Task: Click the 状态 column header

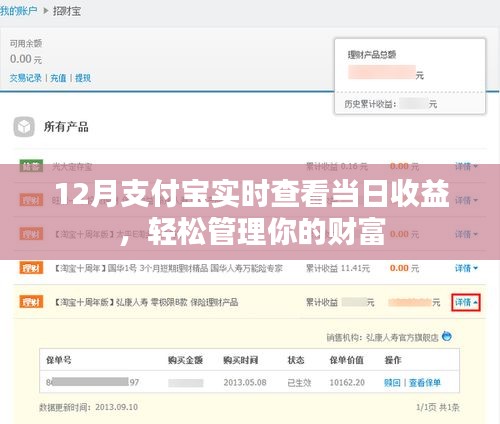Action: tap(296, 360)
